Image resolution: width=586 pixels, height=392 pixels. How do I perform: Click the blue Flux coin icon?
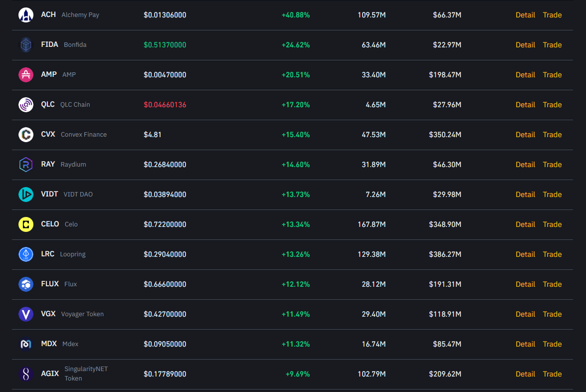click(26, 284)
